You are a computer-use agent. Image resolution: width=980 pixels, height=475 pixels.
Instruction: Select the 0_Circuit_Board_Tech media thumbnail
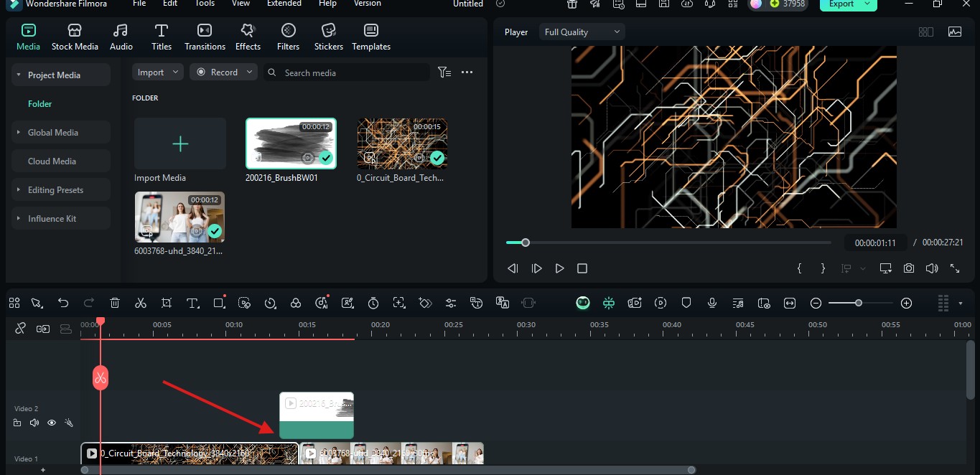tap(402, 144)
